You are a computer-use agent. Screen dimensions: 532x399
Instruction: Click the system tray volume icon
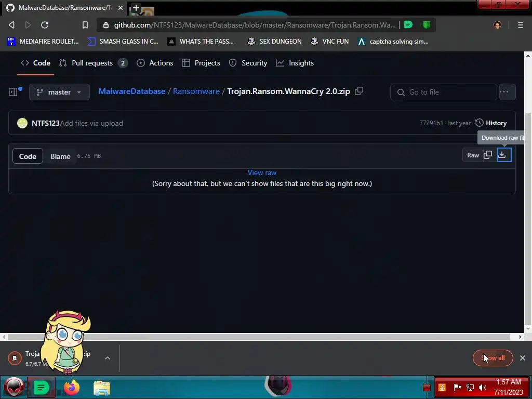tap(482, 388)
